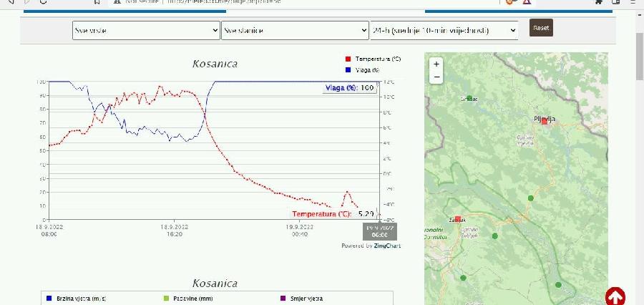Click green station marker south of Žabljak
This screenshot has height=305, width=644.
(463, 278)
